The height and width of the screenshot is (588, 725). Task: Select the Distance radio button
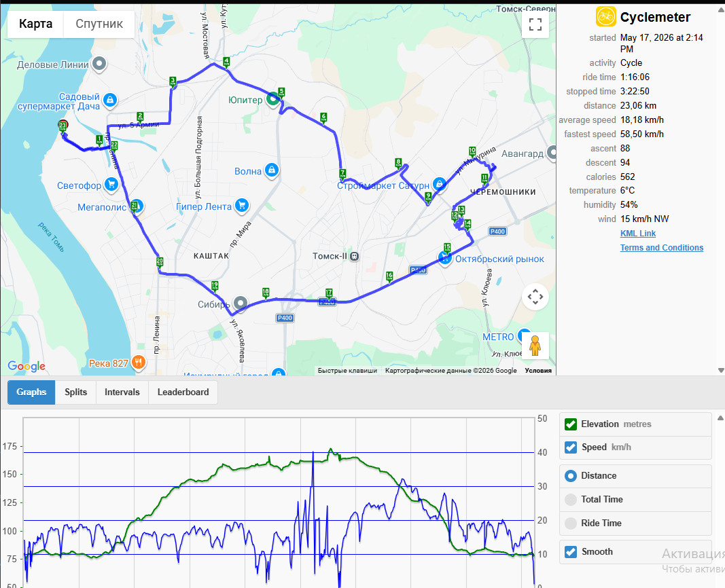click(571, 476)
